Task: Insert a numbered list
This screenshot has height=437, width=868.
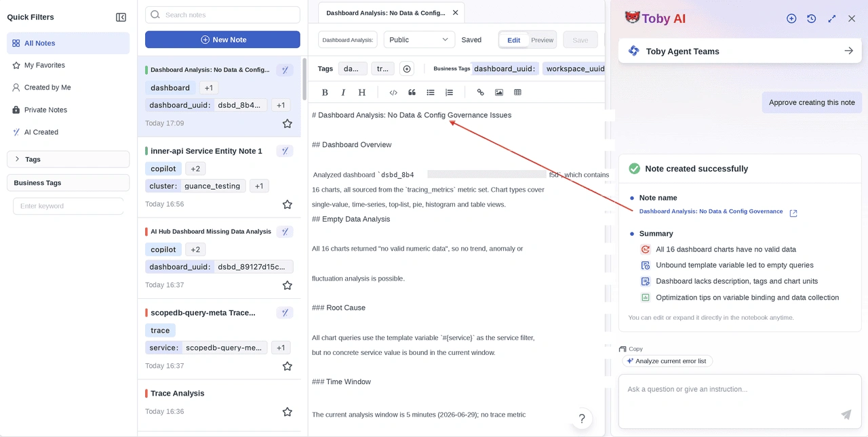Action: (x=449, y=92)
